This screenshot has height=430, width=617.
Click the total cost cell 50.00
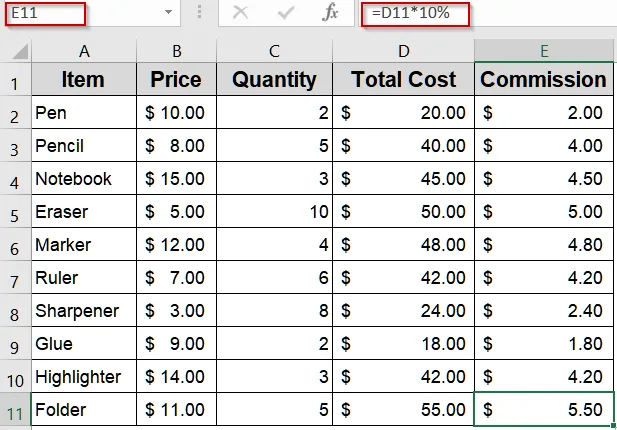click(404, 212)
